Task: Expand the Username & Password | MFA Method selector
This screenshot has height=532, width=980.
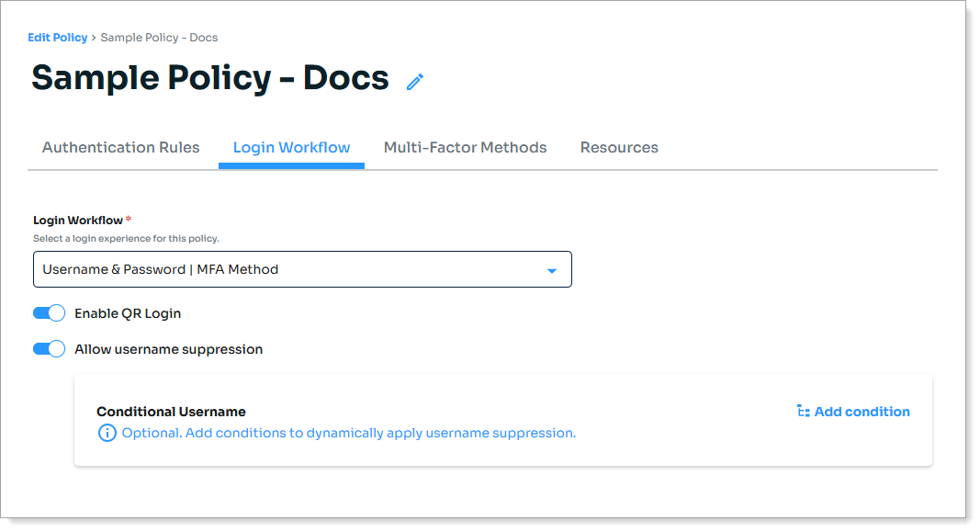Action: [302, 269]
